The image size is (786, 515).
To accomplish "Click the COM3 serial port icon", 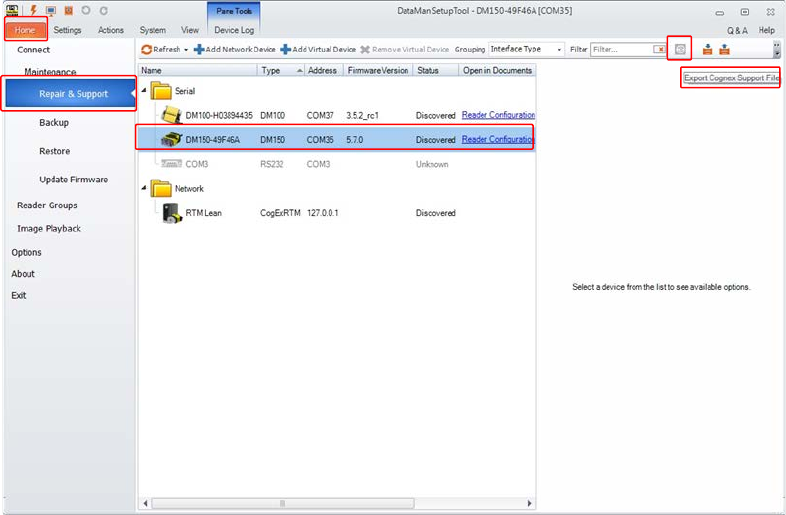I will pos(171,163).
